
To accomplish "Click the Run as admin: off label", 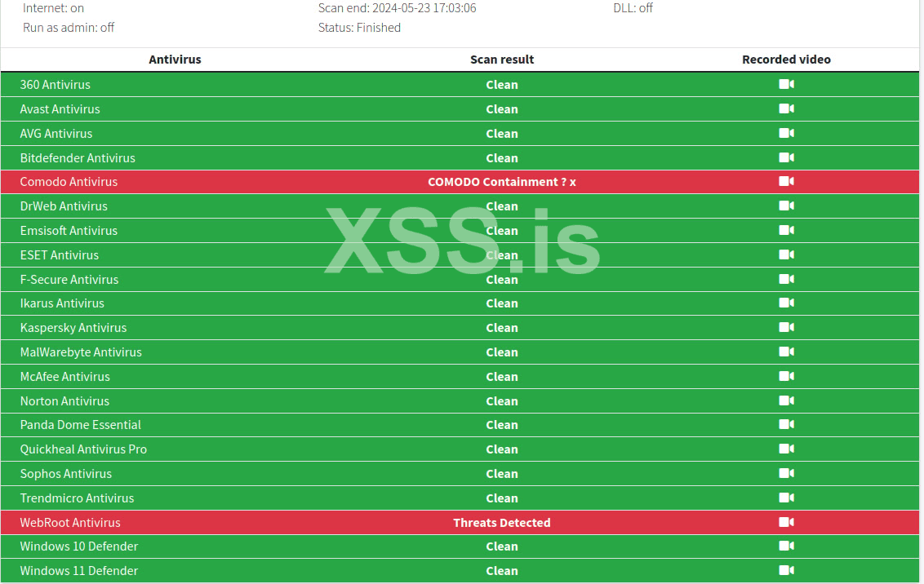I will 69,28.
